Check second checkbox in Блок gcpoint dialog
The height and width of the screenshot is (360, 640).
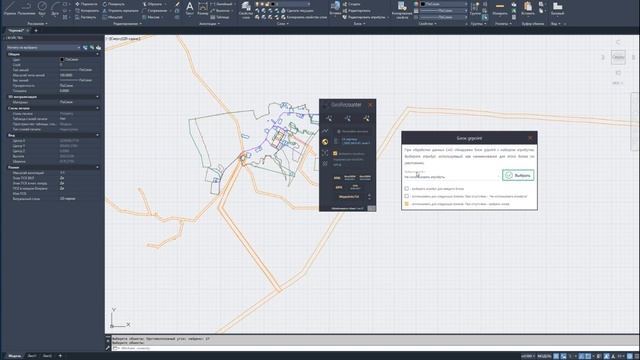[407, 196]
